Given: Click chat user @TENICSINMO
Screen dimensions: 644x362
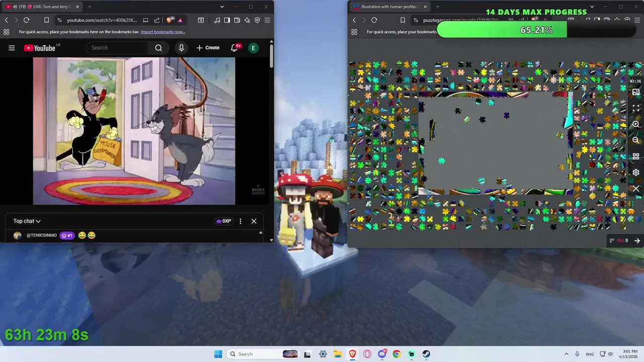Looking at the screenshot, I should pos(42,235).
